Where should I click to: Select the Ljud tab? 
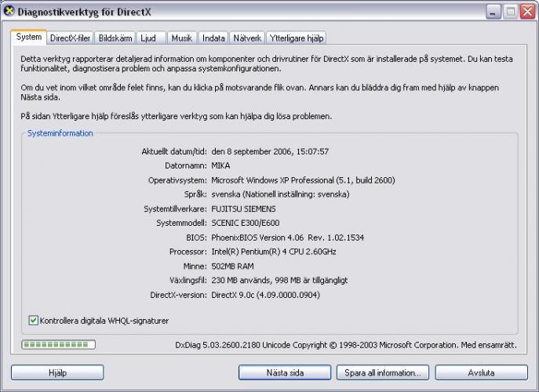(x=148, y=38)
